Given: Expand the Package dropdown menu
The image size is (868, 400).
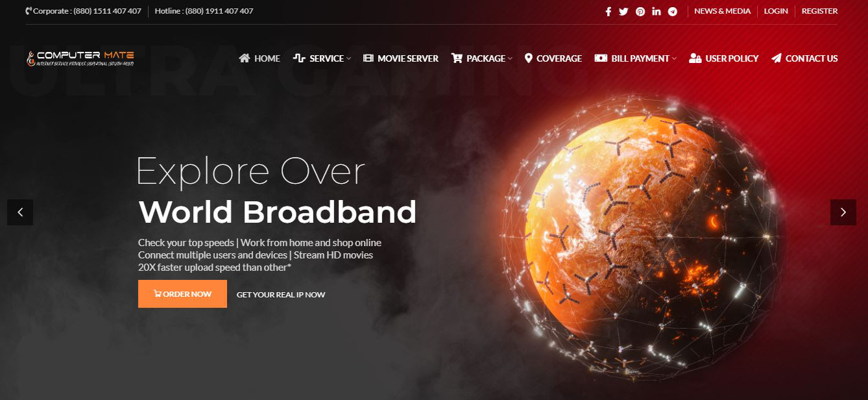Looking at the screenshot, I should point(481,58).
